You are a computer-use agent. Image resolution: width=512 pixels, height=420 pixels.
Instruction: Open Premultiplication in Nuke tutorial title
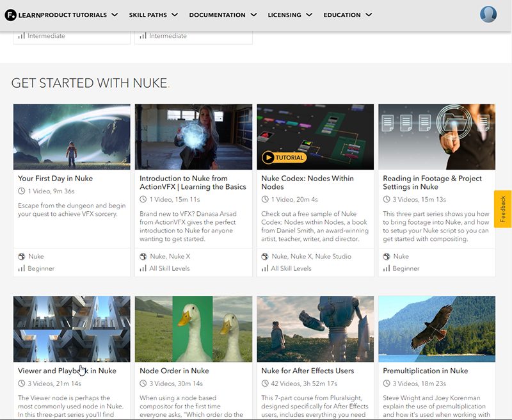425,371
